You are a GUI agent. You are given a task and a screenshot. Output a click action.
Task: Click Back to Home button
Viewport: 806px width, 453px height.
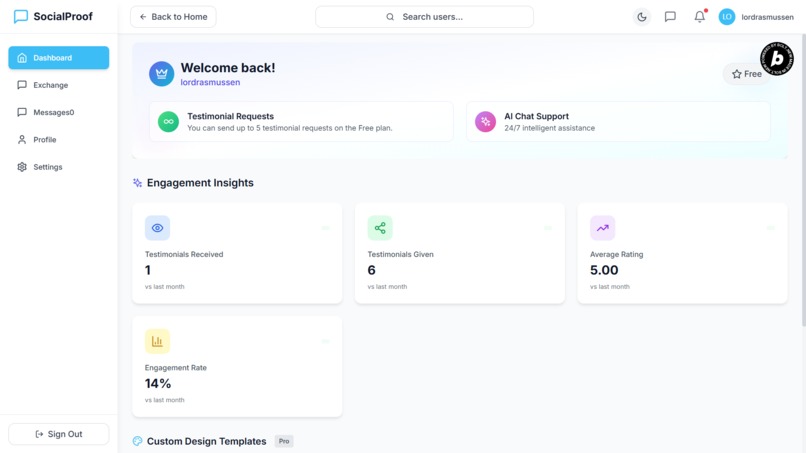tap(173, 16)
